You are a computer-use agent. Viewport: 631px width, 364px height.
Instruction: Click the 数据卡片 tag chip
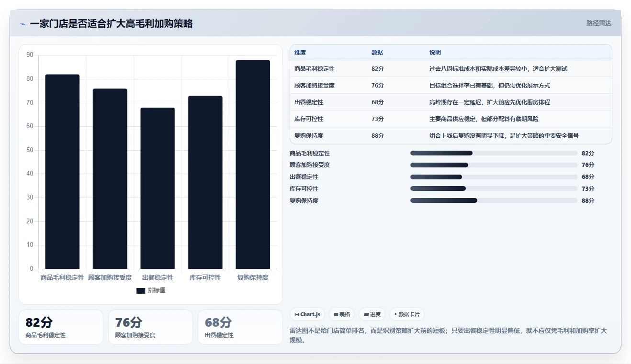(406, 314)
